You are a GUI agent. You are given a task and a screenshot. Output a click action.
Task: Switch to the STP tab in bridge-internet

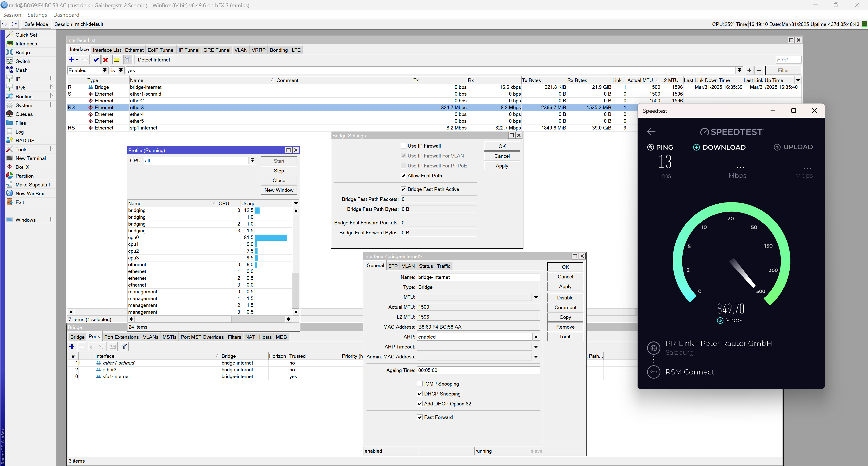393,266
